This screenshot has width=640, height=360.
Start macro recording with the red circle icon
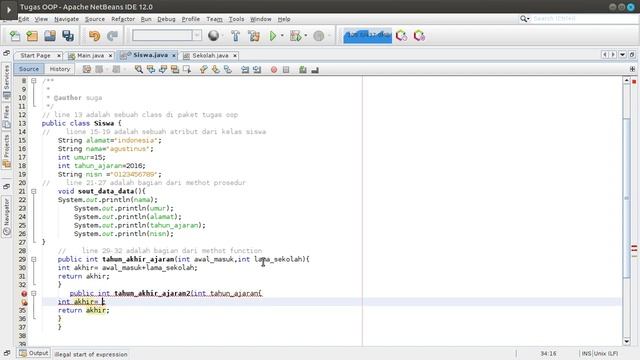pos(274,70)
